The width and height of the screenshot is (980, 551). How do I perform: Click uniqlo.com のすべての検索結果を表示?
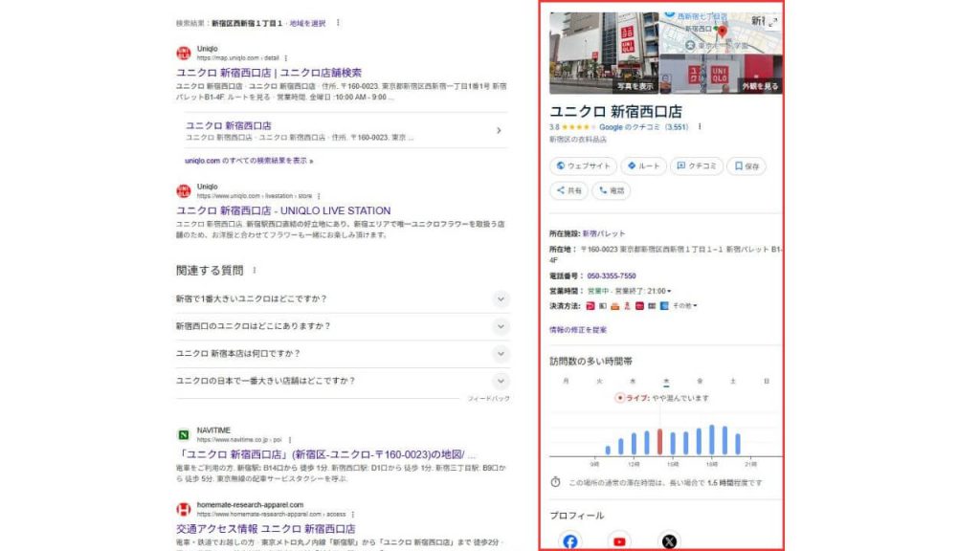(249, 161)
